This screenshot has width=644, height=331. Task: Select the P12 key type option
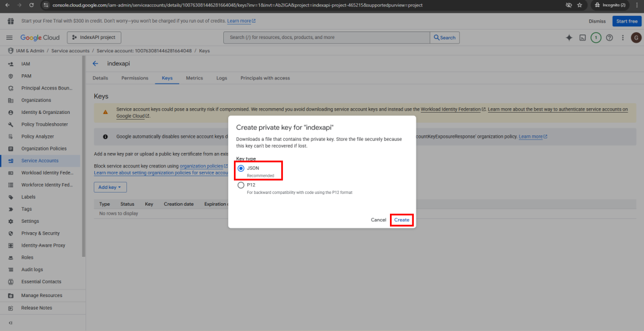[x=241, y=185]
